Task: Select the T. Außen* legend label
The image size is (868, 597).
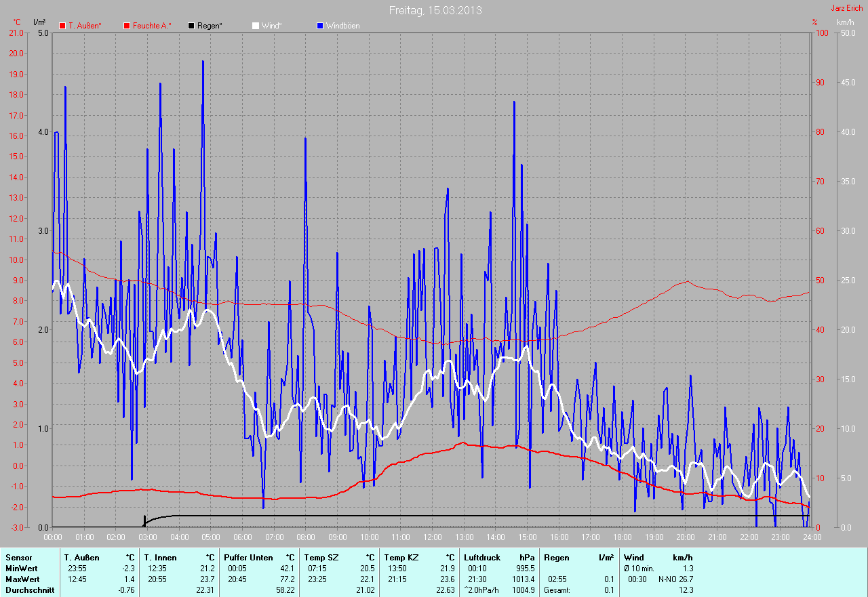Action: pos(85,26)
